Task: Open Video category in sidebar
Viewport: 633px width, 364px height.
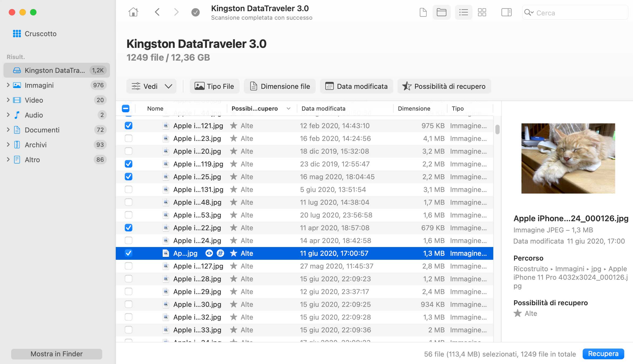Action: pyautogui.click(x=57, y=100)
